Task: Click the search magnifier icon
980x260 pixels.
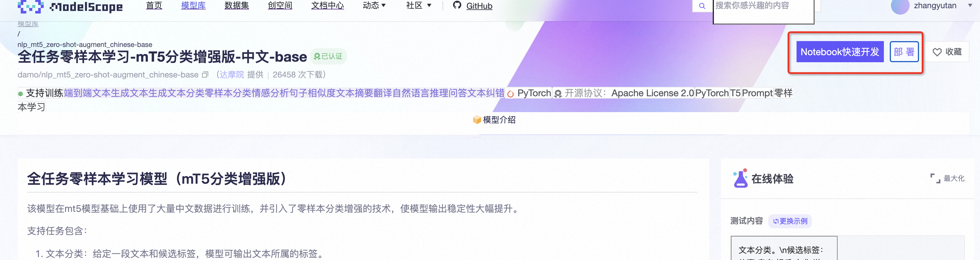Action: [702, 6]
